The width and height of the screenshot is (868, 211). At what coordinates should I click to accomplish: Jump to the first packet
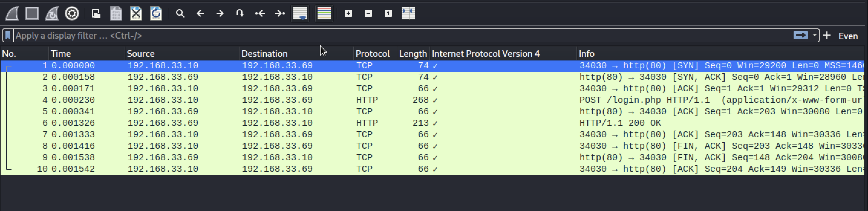click(260, 14)
